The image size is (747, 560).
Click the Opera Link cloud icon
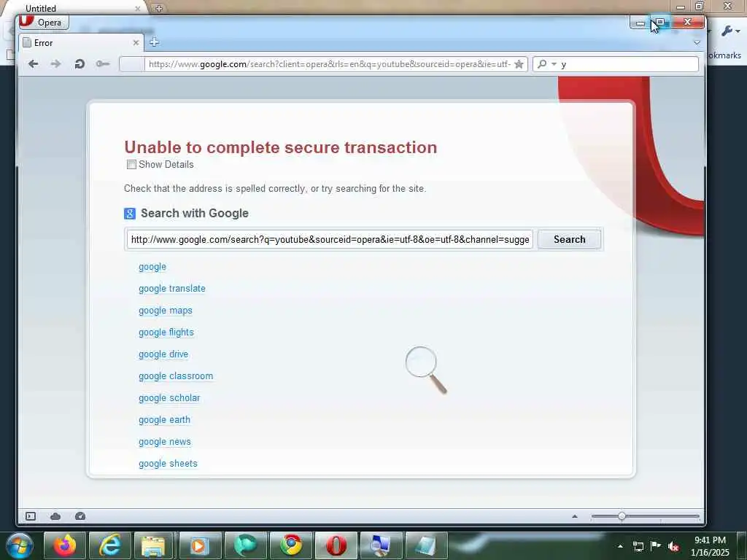tap(55, 516)
